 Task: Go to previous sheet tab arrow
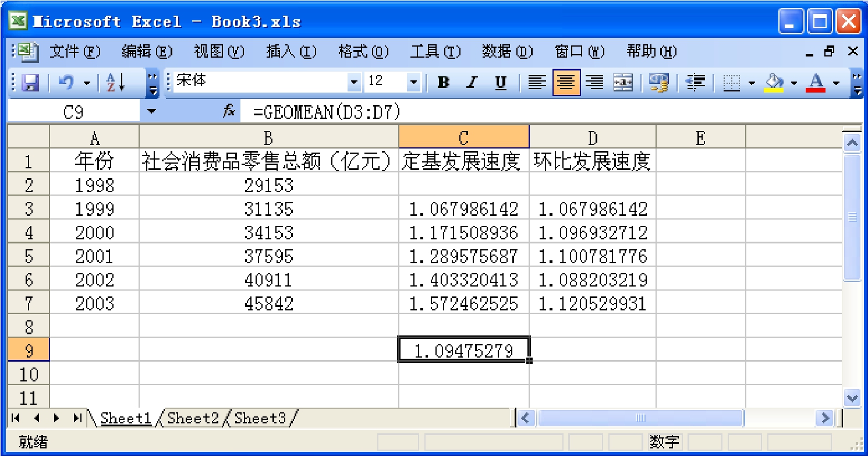[x=37, y=418]
